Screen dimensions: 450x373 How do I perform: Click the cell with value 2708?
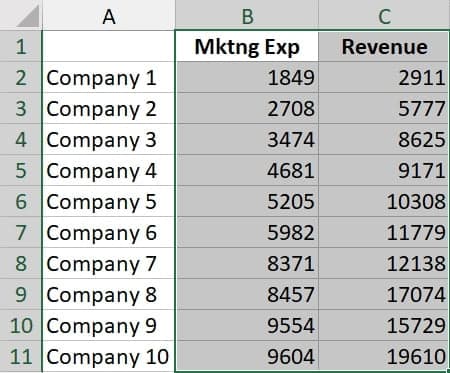coord(247,108)
